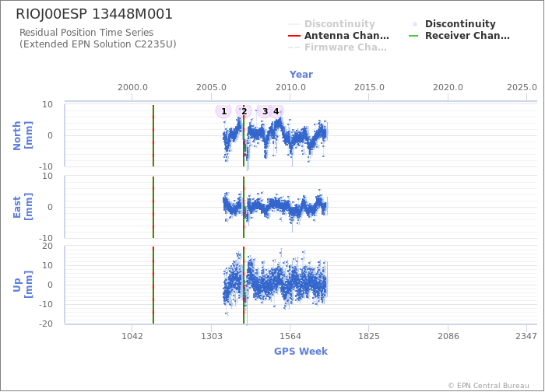Viewport: 545px width, 392px height.
Task: Click discontinuity marker 1
Action: click(x=223, y=111)
